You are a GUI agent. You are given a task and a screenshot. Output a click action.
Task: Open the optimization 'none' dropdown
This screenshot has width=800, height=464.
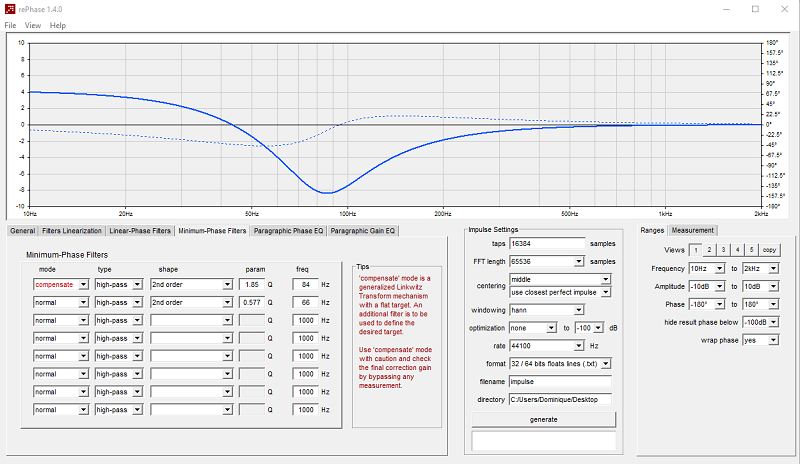pyautogui.click(x=533, y=328)
